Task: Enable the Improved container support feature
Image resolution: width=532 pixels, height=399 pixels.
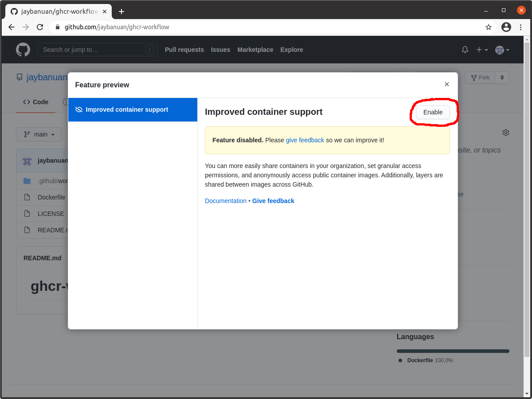Action: pos(433,112)
